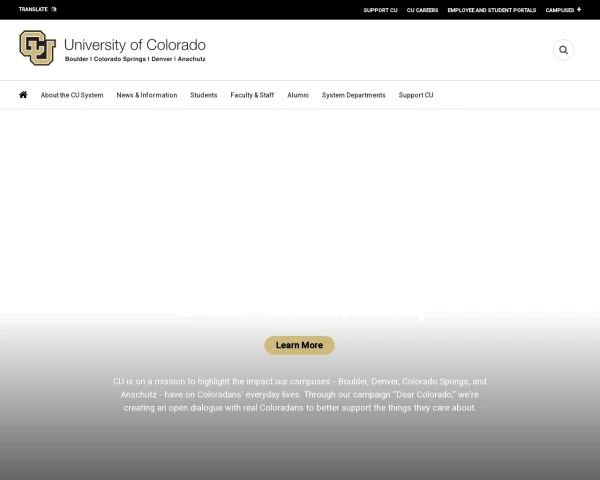600x480 pixels.
Task: Open News & Information menu
Action: tap(147, 95)
